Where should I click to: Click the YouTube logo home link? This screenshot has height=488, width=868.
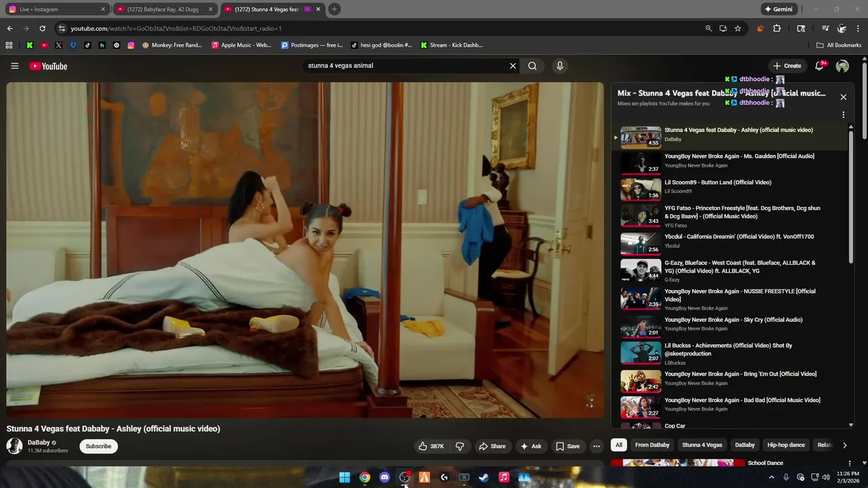coord(48,66)
